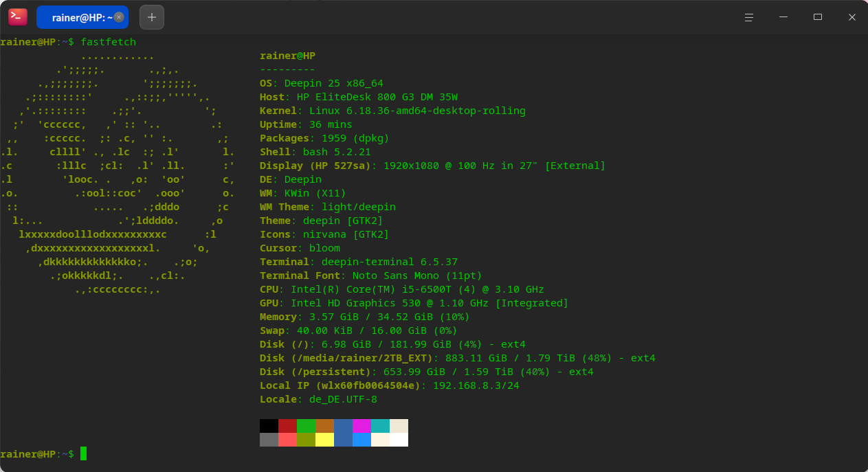Click the 'Icons: nirvana [GTK2]' line
This screenshot has height=472, width=868.
click(324, 234)
